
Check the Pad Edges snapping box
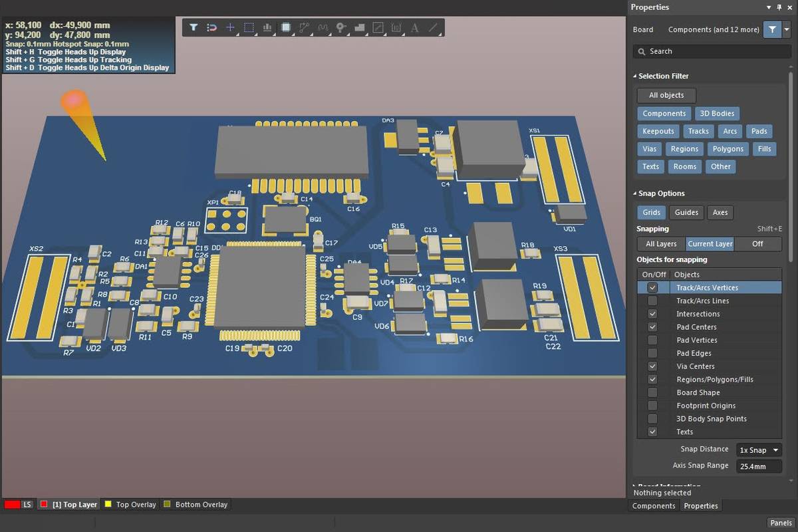click(x=652, y=353)
